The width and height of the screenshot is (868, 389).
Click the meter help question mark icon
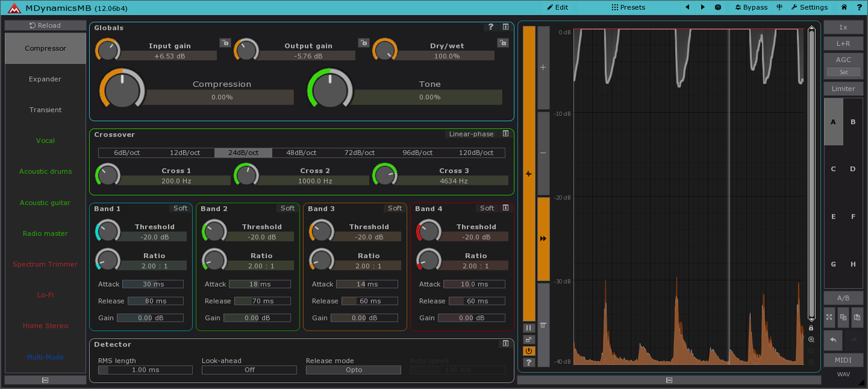tap(529, 362)
